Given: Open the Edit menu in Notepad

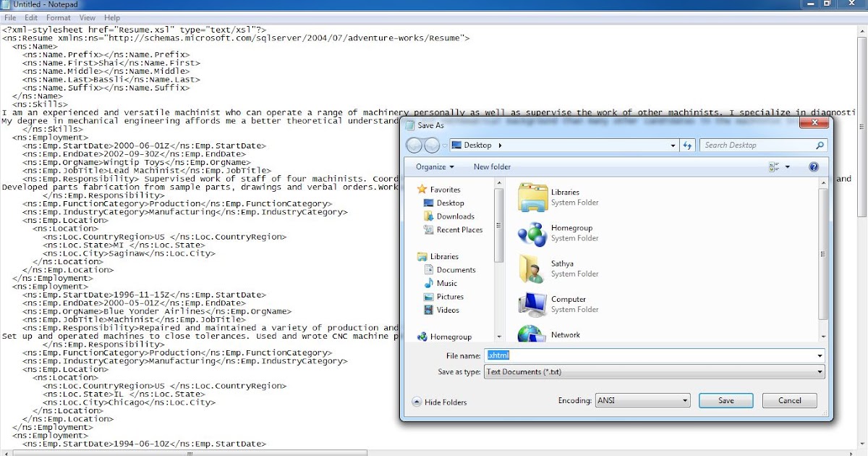Looking at the screenshot, I should click(31, 17).
